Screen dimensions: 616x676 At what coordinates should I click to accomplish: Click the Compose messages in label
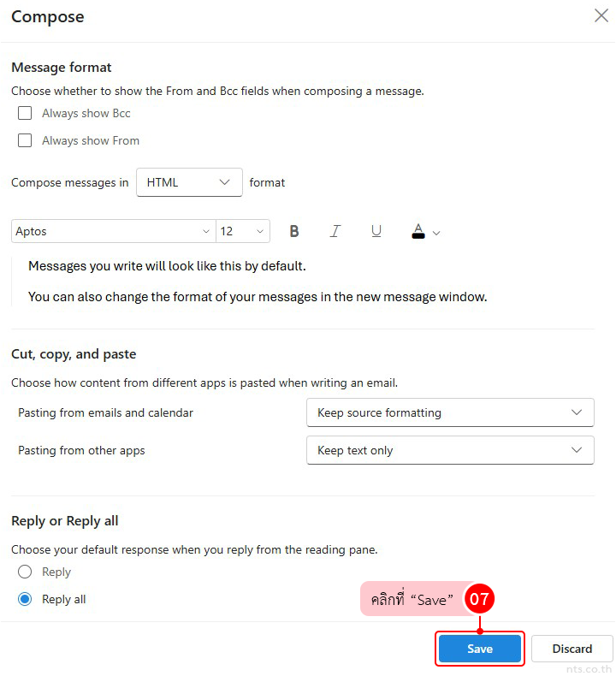[x=70, y=183]
